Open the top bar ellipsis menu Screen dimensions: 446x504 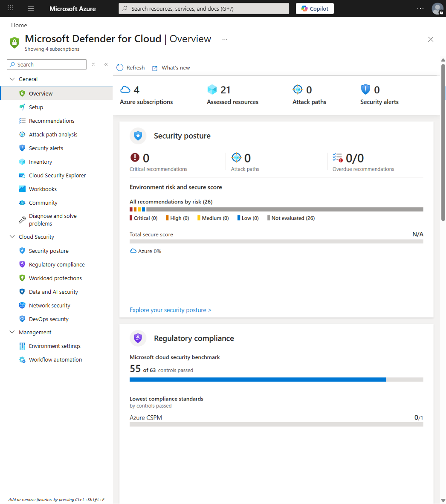420,9
